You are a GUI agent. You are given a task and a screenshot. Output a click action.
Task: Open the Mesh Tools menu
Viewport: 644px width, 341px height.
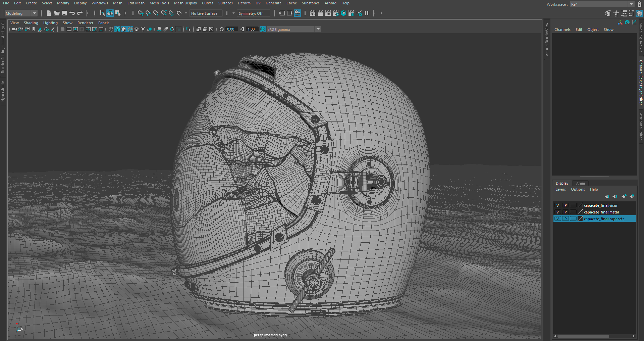(x=159, y=3)
